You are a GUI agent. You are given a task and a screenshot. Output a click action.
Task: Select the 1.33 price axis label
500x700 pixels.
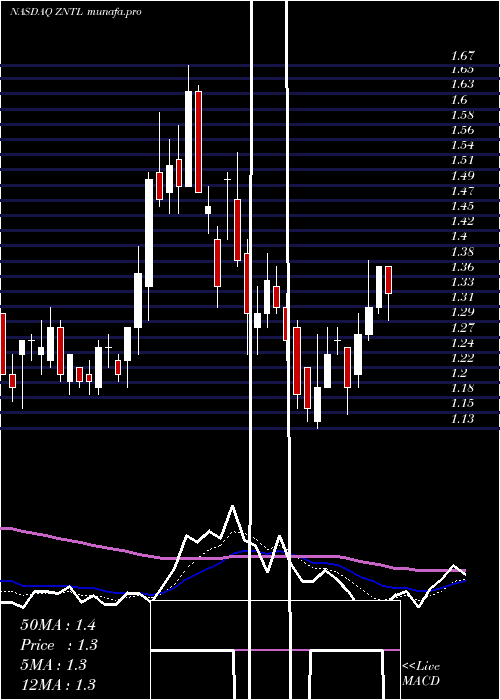point(462,282)
